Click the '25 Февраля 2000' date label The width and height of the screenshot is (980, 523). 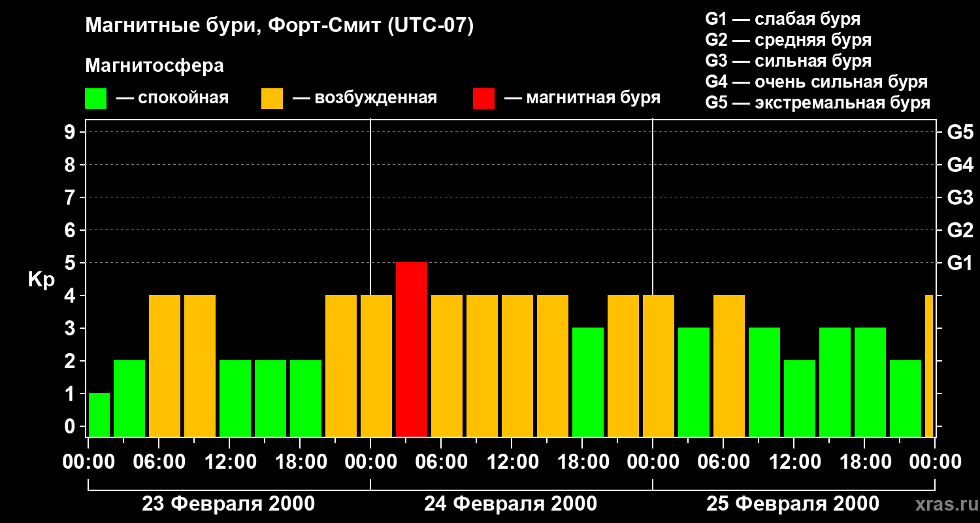793,504
